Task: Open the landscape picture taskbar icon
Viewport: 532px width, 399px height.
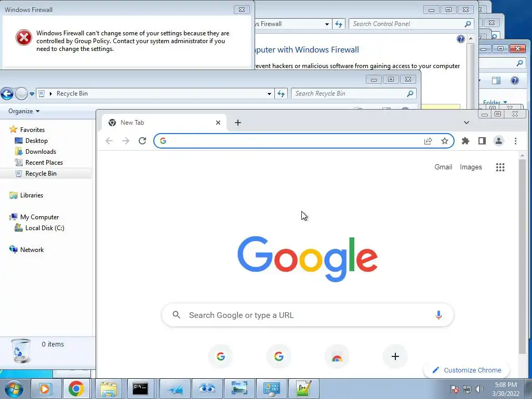Action: click(x=239, y=389)
